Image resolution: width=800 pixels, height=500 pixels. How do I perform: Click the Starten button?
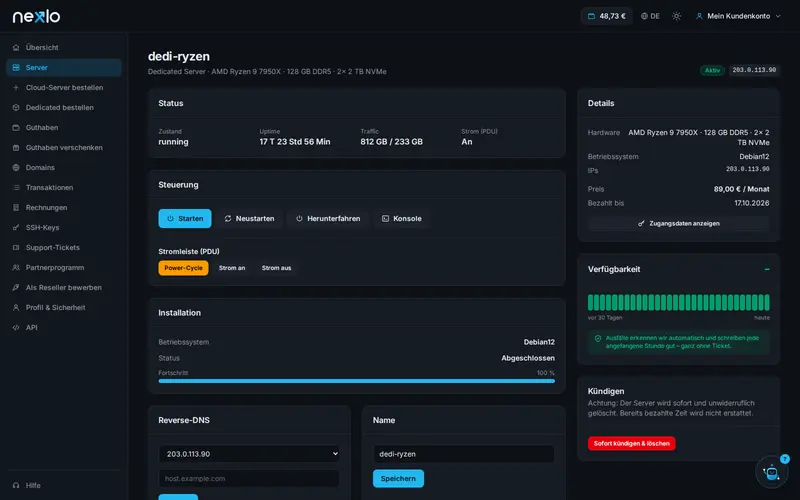pos(185,218)
